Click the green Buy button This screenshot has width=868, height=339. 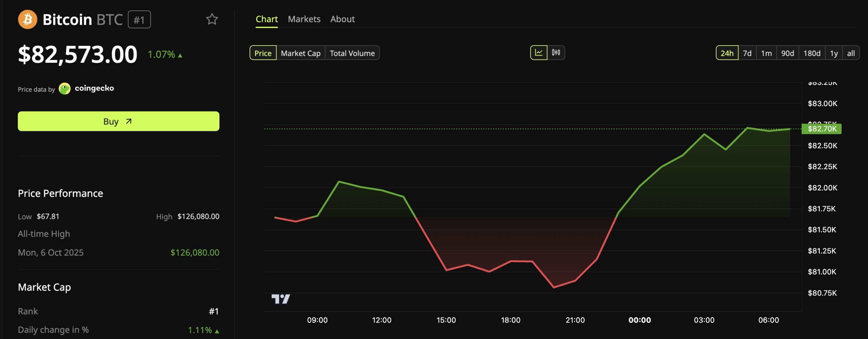119,121
